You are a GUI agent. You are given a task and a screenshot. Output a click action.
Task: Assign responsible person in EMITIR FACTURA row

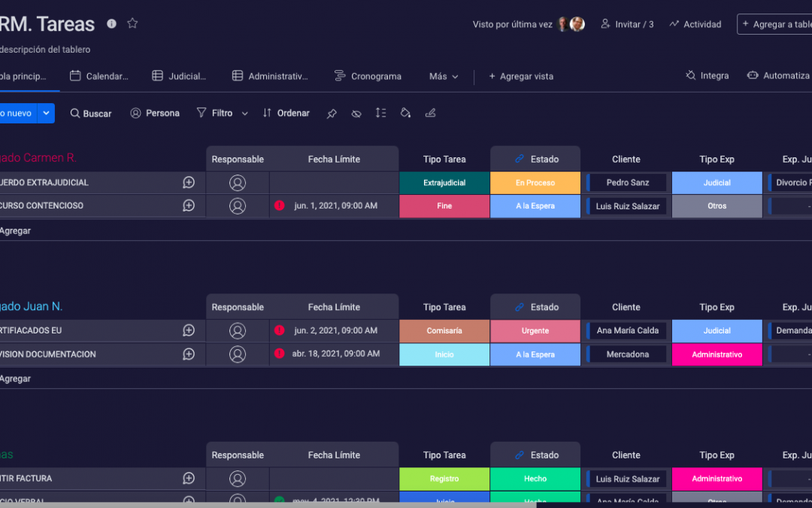(238, 479)
